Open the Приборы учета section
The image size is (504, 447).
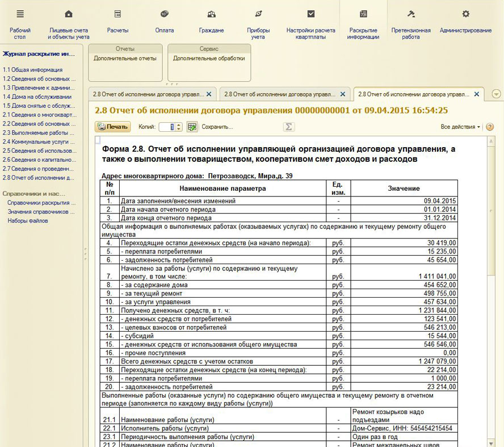258,24
